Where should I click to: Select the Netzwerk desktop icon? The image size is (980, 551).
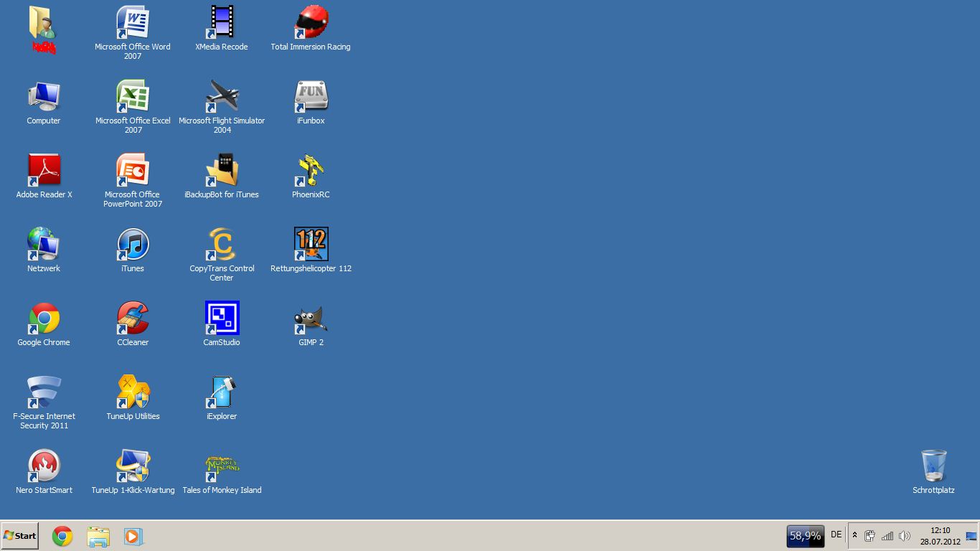pyautogui.click(x=44, y=245)
